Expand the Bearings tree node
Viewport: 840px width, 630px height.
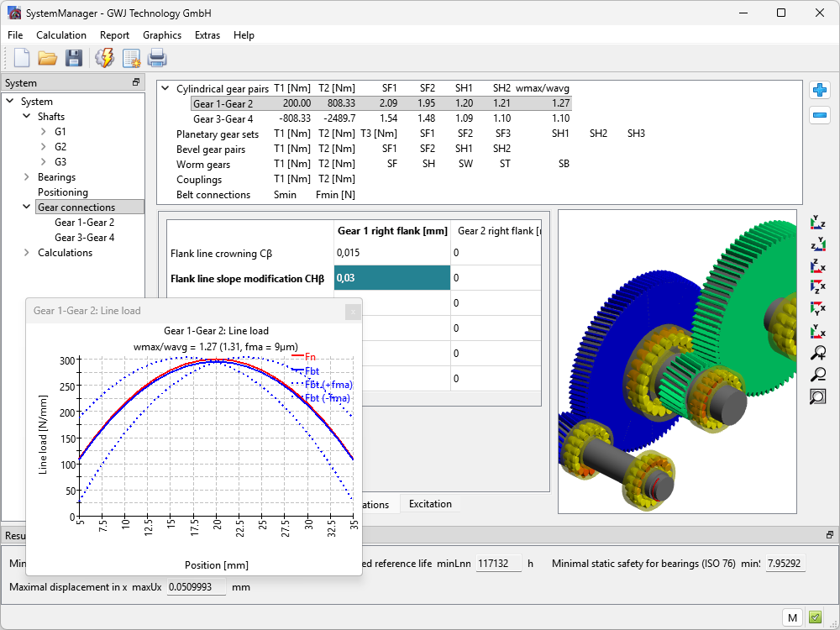tap(27, 177)
